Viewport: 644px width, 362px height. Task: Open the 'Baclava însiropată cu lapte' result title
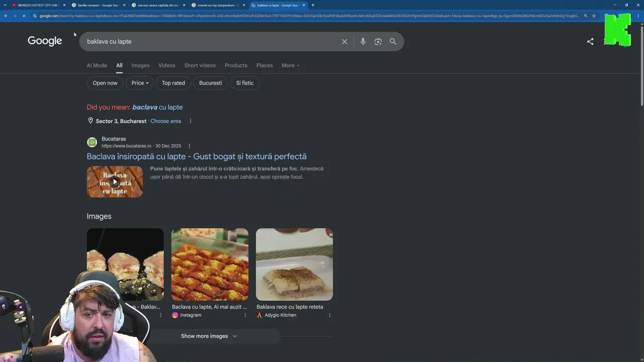coord(197,156)
